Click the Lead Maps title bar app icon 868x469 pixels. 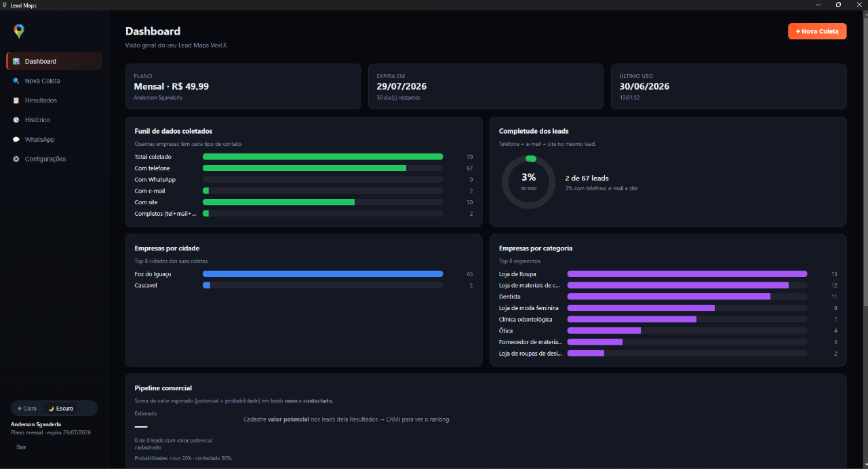coord(5,5)
